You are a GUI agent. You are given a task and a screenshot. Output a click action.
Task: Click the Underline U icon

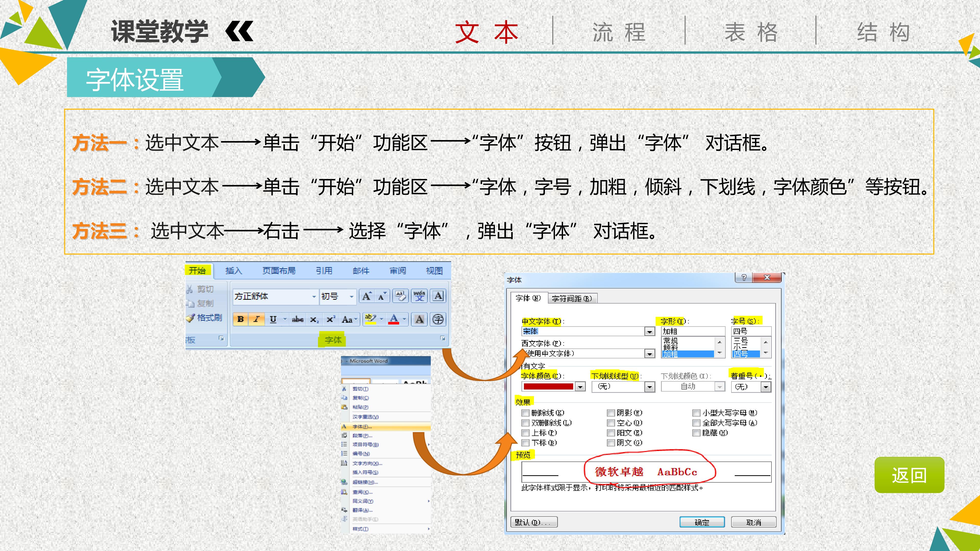point(273,319)
